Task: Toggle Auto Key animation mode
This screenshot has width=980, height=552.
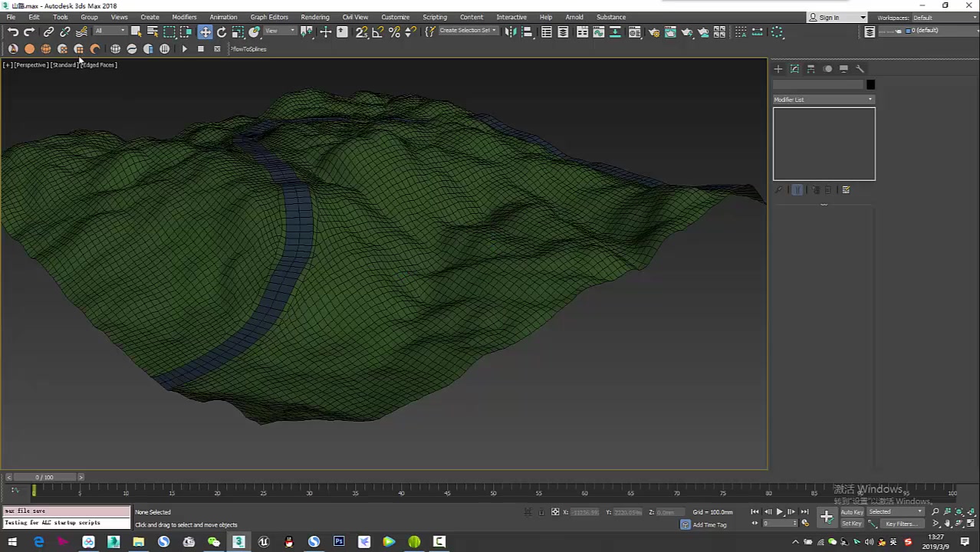Action: click(852, 512)
